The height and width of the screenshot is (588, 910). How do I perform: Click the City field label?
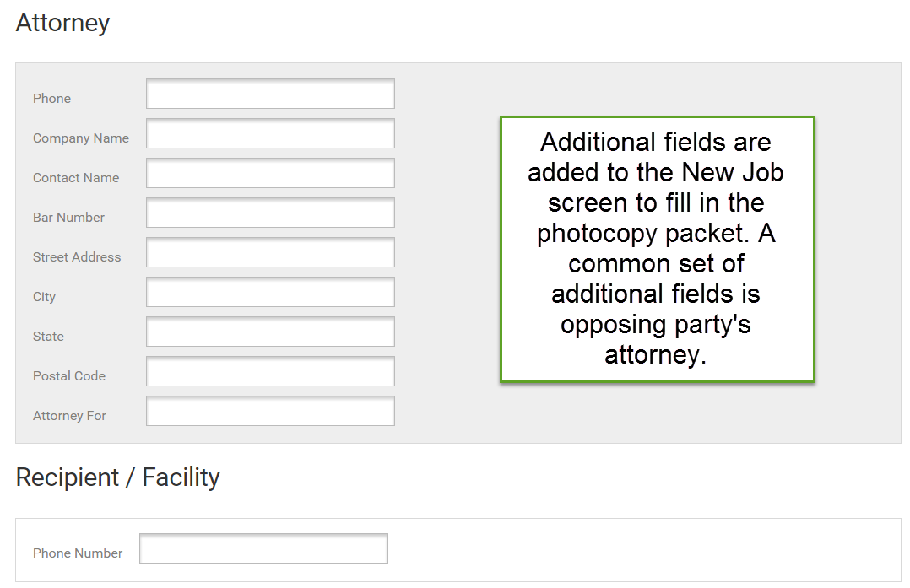point(44,297)
